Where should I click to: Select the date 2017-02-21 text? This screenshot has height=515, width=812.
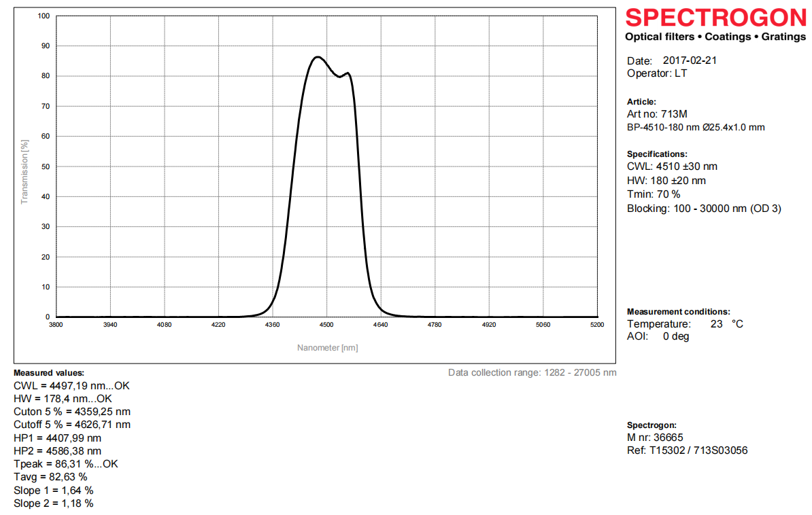click(690, 60)
